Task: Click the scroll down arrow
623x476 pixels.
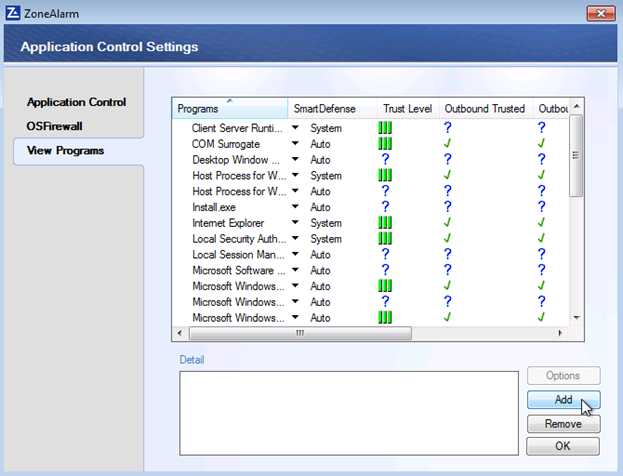Action: [x=577, y=317]
